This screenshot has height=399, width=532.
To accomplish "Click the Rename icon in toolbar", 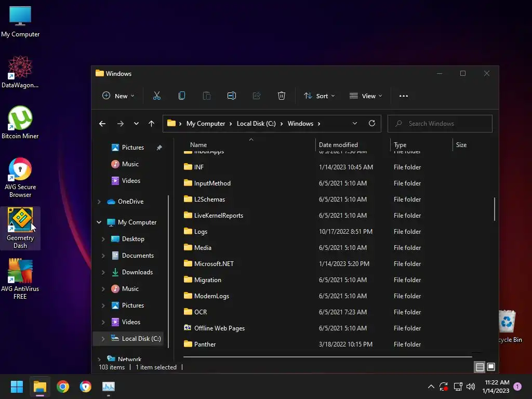I will click(x=231, y=96).
